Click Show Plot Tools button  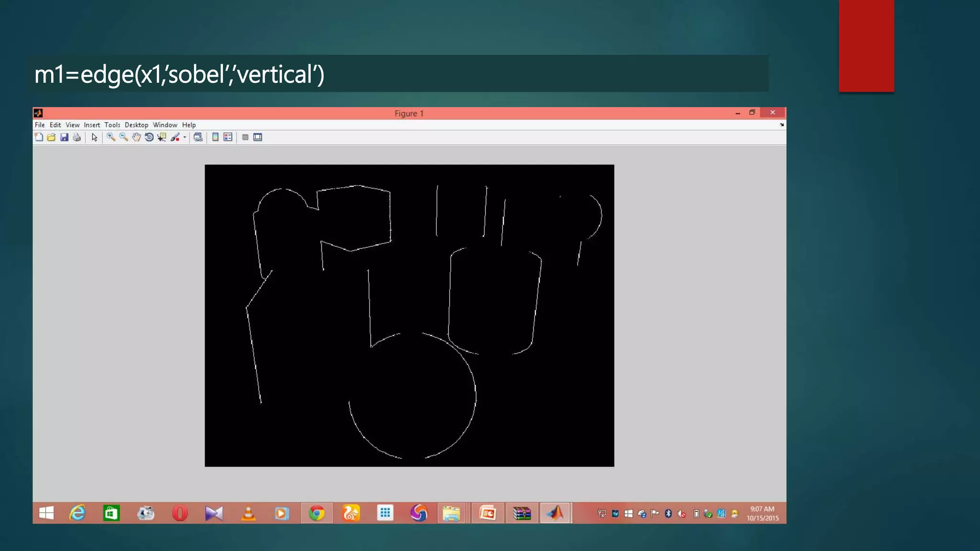[258, 137]
